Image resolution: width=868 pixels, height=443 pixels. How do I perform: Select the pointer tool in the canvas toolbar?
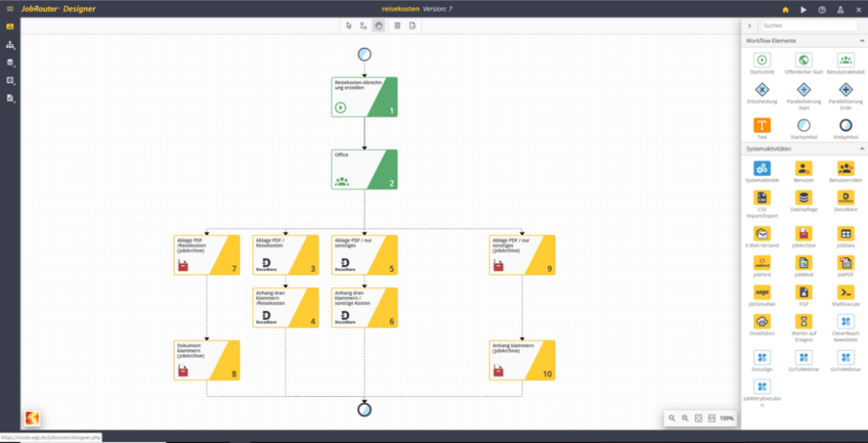[348, 26]
